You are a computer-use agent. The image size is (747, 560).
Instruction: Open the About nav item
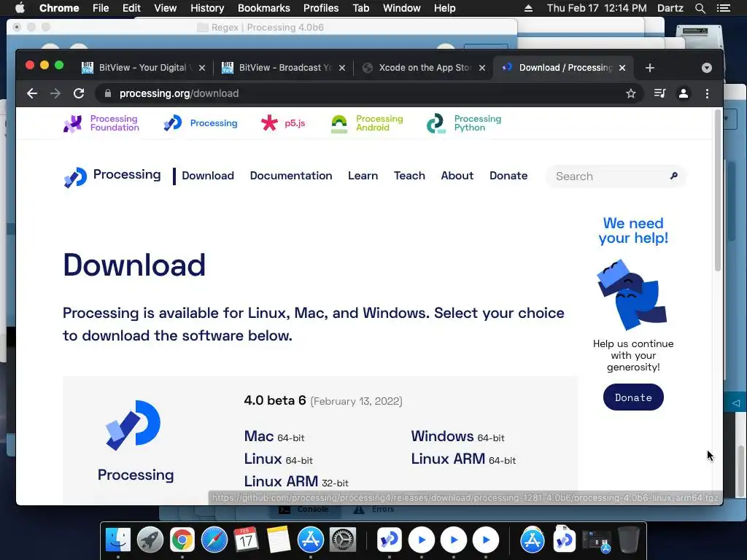[x=457, y=176]
